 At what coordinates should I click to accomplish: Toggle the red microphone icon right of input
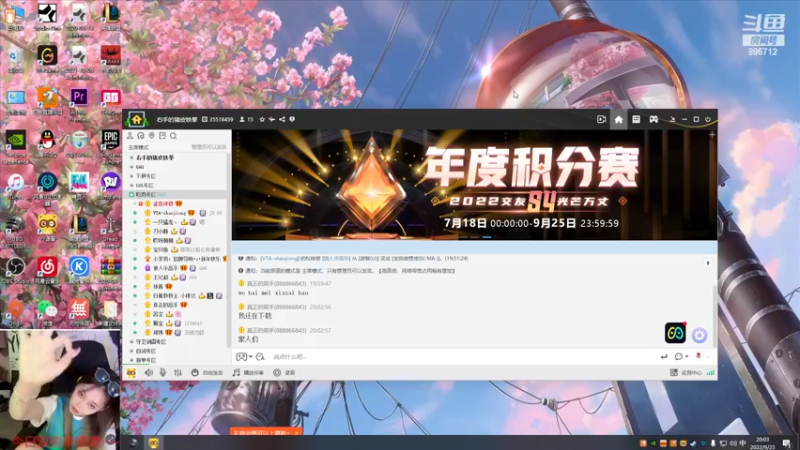(x=698, y=356)
